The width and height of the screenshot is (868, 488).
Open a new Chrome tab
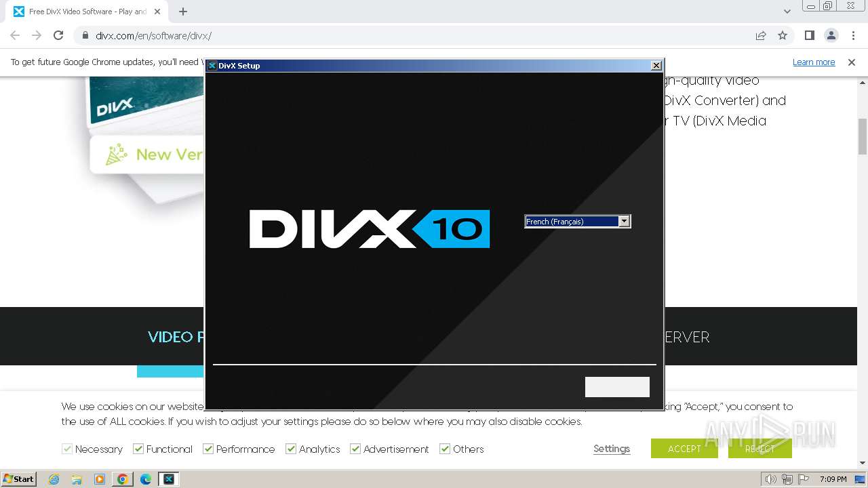pos(183,12)
